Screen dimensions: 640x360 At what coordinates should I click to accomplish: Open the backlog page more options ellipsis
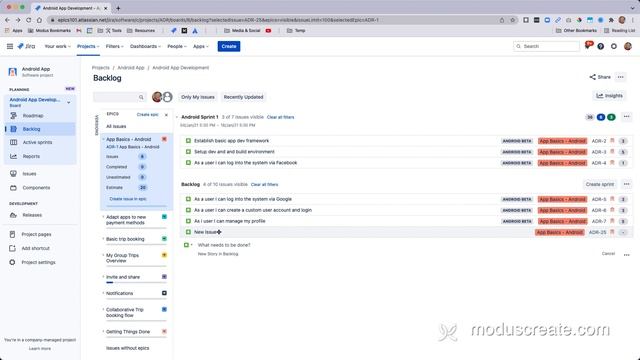point(620,77)
